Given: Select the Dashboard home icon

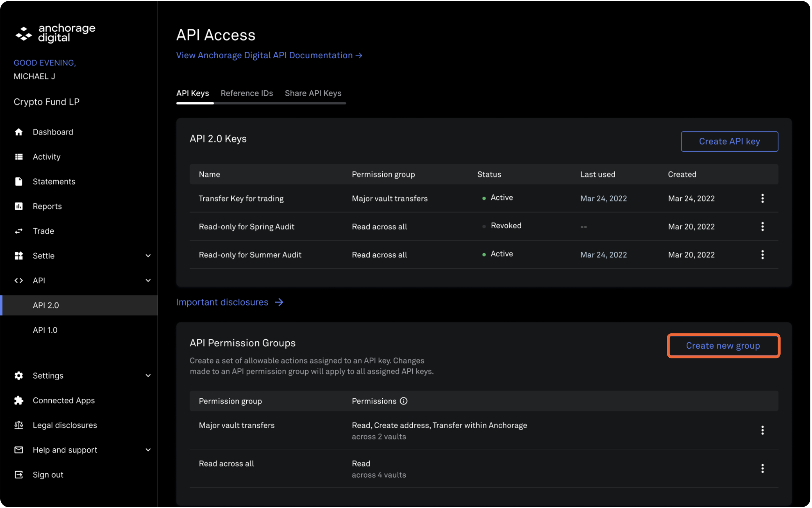Looking at the screenshot, I should [x=19, y=132].
